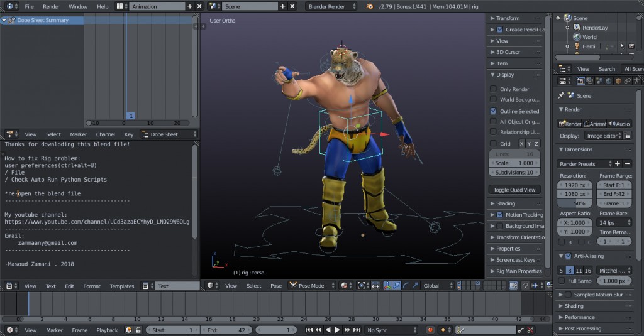The image size is (644, 336).
Task: Disable the Anti-Aliasing checkbox
Action: [568, 256]
